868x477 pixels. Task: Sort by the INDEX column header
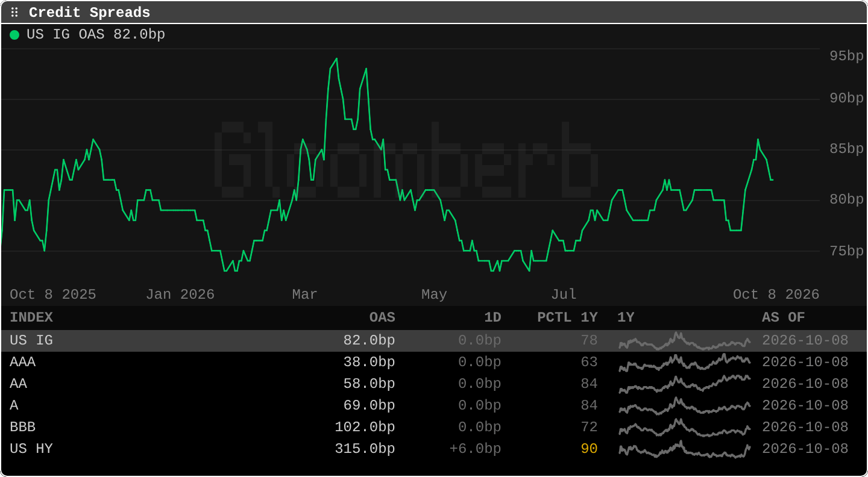(x=31, y=317)
